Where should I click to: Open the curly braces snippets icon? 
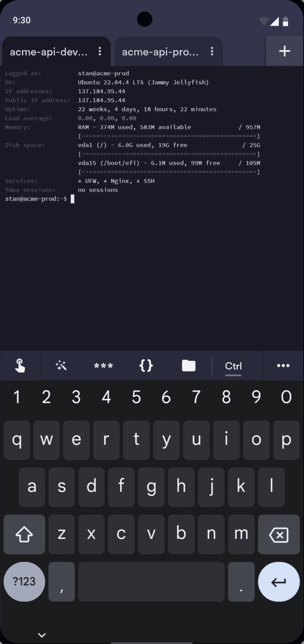pyautogui.click(x=146, y=366)
